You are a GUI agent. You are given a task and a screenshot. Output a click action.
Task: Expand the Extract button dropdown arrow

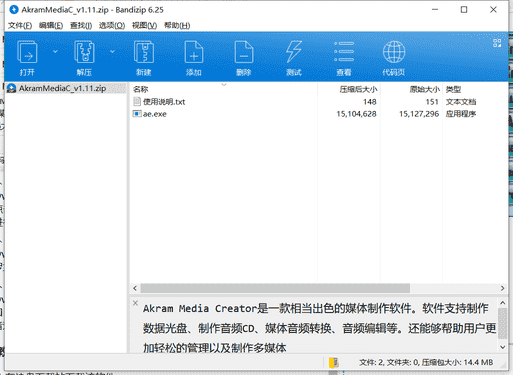[112, 51]
